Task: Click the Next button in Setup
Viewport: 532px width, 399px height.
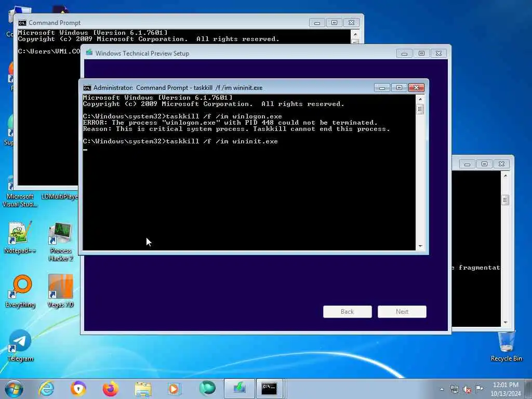Action: 402,312
